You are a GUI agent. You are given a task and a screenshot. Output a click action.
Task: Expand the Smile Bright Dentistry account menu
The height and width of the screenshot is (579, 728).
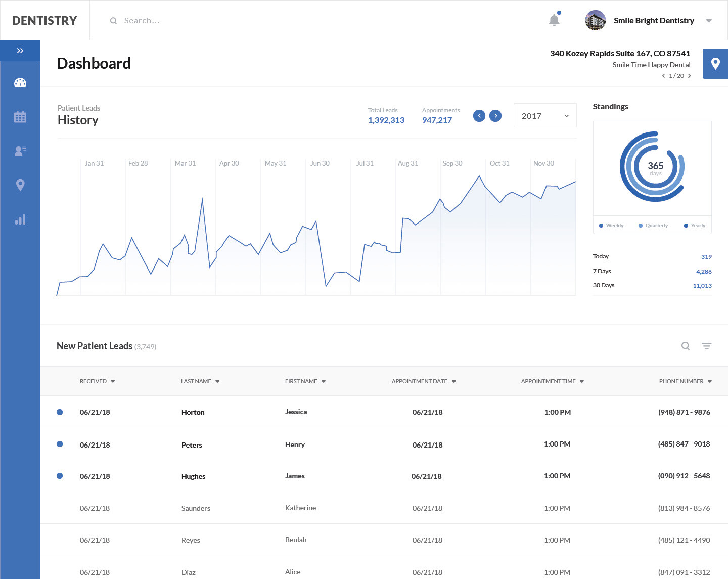709,21
